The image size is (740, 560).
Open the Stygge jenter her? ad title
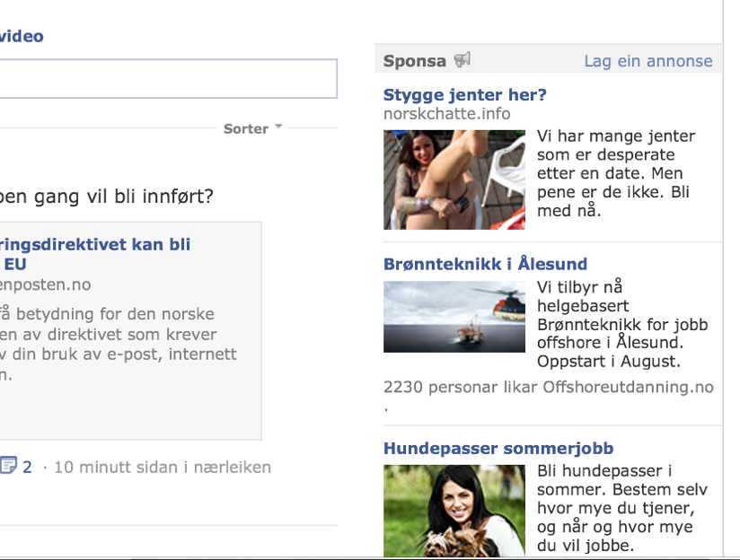[x=464, y=95]
